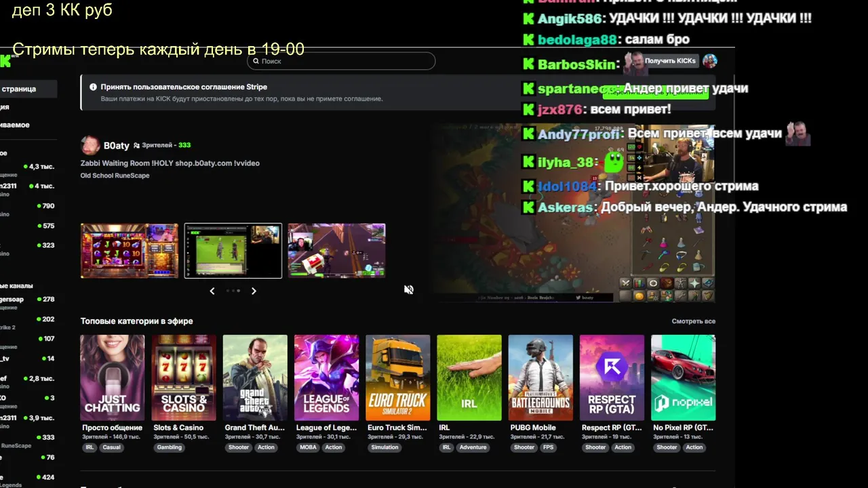This screenshot has width=868, height=488.
Task: Select the Fortnite carousel thumbnail
Action: pyautogui.click(x=336, y=251)
